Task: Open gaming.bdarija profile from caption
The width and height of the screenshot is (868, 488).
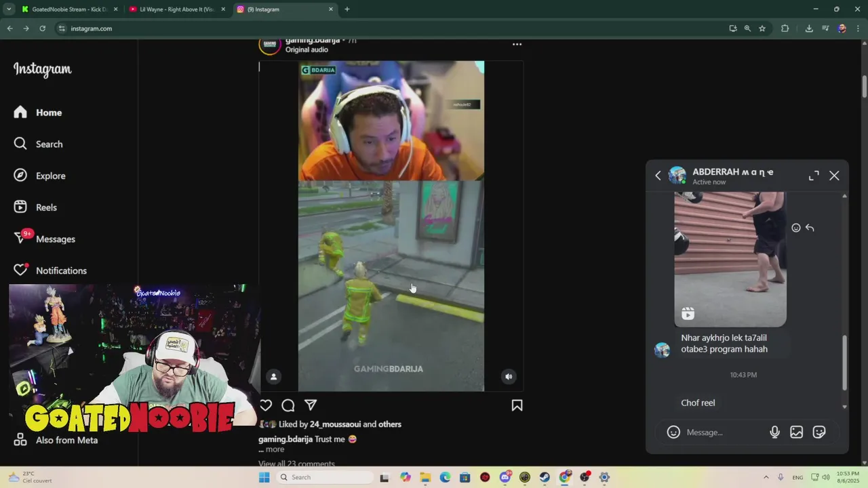Action: (x=285, y=439)
